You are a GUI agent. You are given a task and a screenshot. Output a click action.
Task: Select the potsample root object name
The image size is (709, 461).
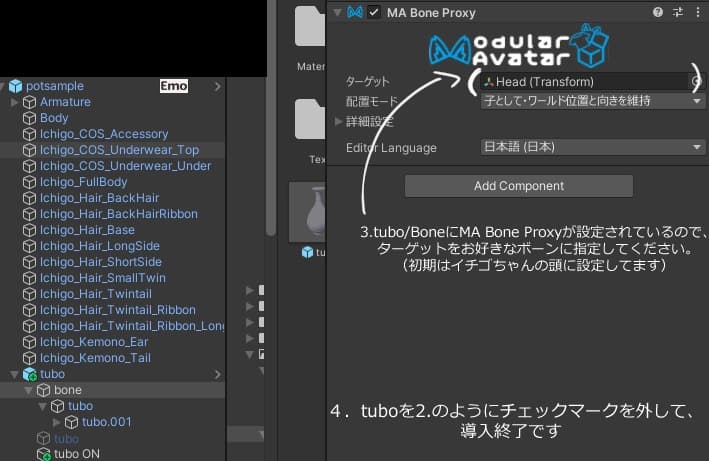(x=55, y=86)
